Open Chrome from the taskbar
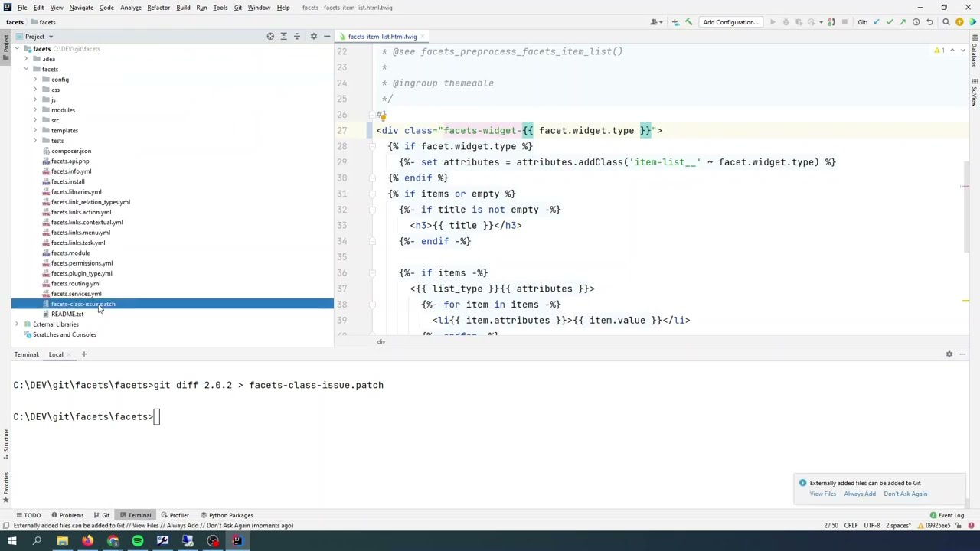This screenshot has height=551, width=980. (113, 541)
